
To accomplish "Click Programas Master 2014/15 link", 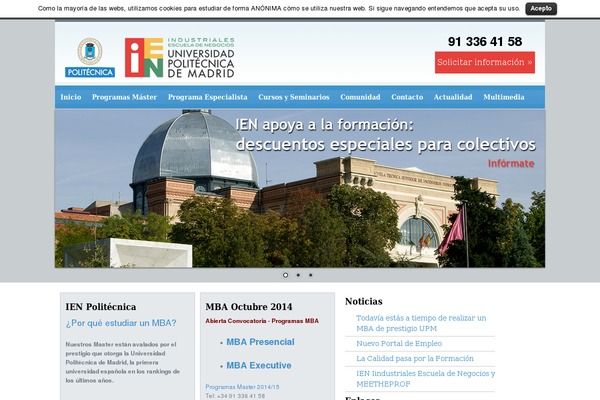I will coord(242,387).
